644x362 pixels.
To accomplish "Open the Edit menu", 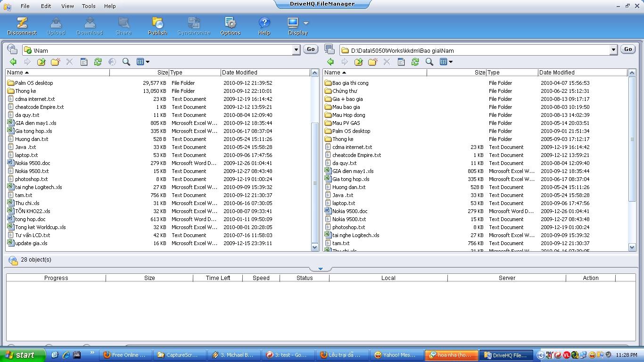I will (x=46, y=6).
